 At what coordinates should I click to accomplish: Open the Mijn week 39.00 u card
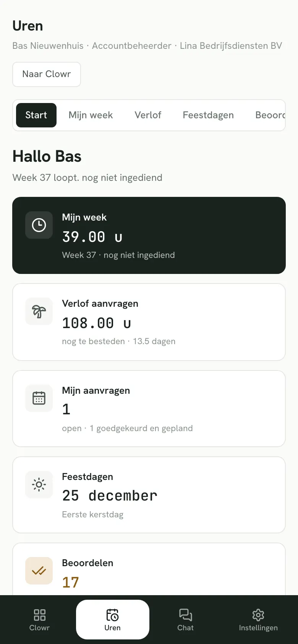[149, 235]
